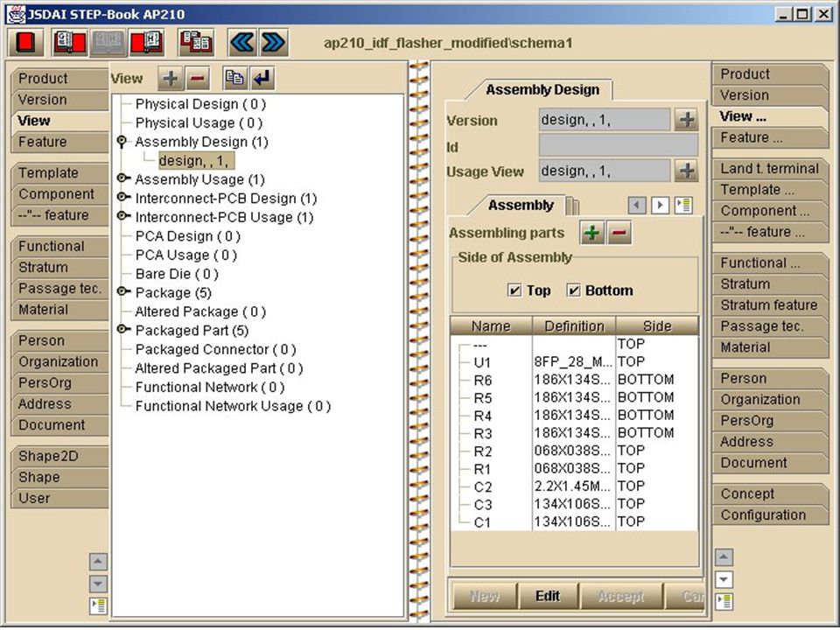The width and height of the screenshot is (840, 630).
Task: Click the Usage View field
Action: pos(605,171)
